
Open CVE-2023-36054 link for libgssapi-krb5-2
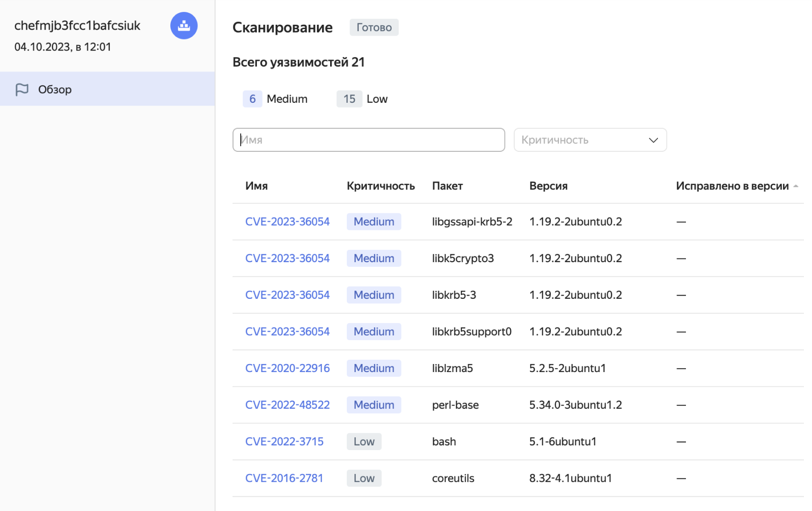point(287,222)
